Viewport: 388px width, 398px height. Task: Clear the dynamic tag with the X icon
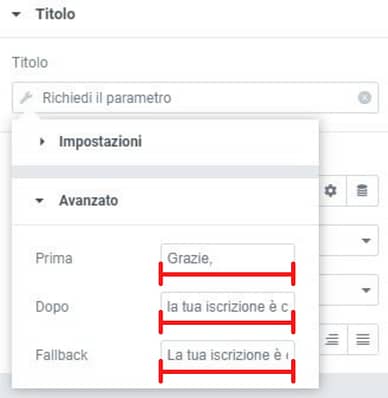coord(364,98)
